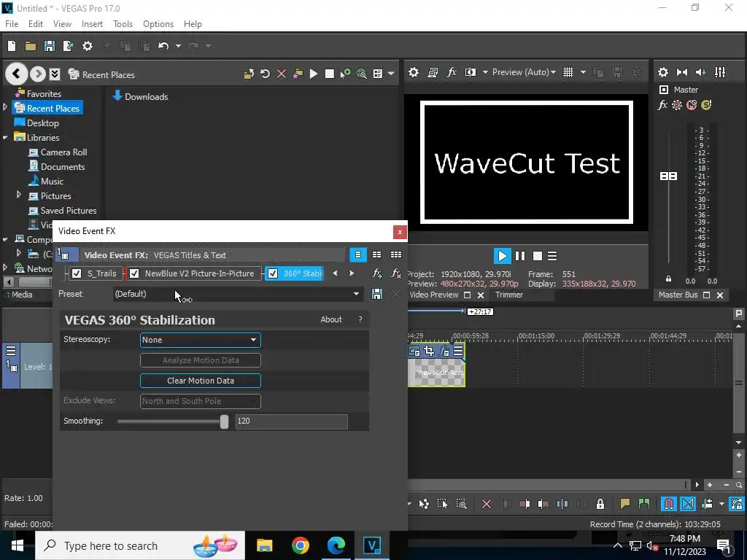Stop media preview in the Explorer toolbar

pos(329,74)
